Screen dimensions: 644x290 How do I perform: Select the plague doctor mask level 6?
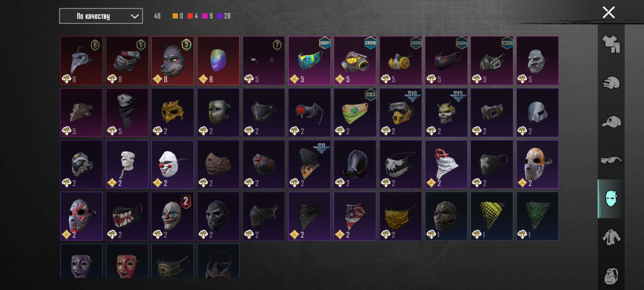81,61
